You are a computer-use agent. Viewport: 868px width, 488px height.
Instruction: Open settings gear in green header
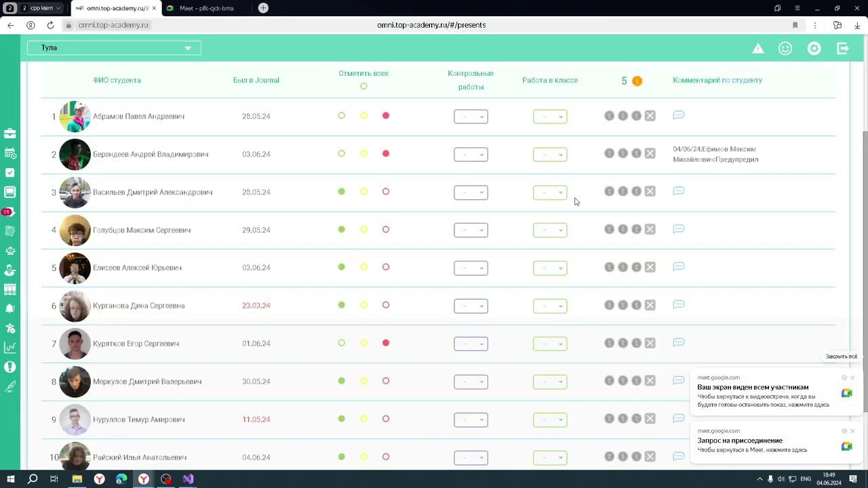coord(814,48)
